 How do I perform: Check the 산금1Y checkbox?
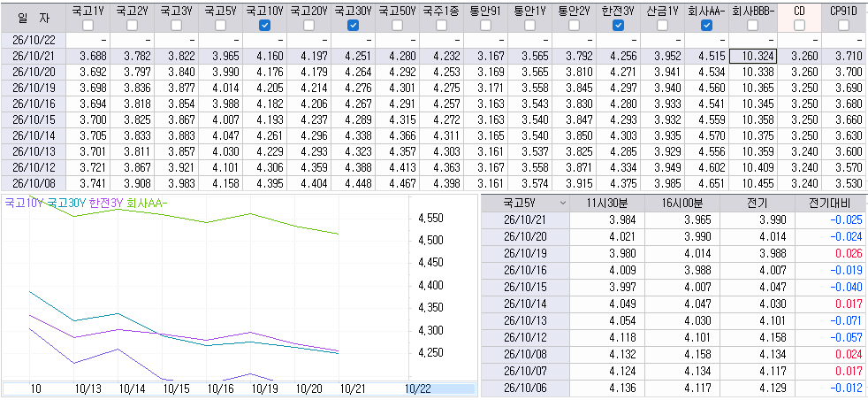(x=663, y=25)
